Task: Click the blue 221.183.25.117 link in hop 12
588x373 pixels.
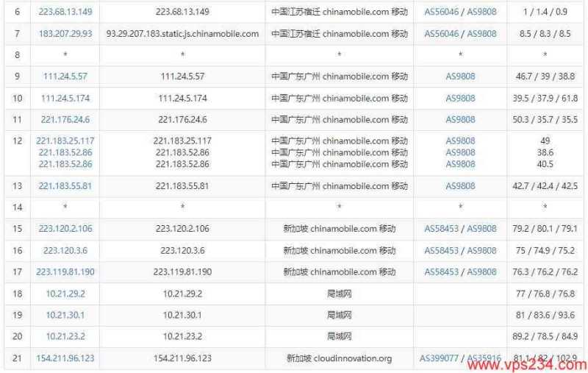Action: coord(65,141)
